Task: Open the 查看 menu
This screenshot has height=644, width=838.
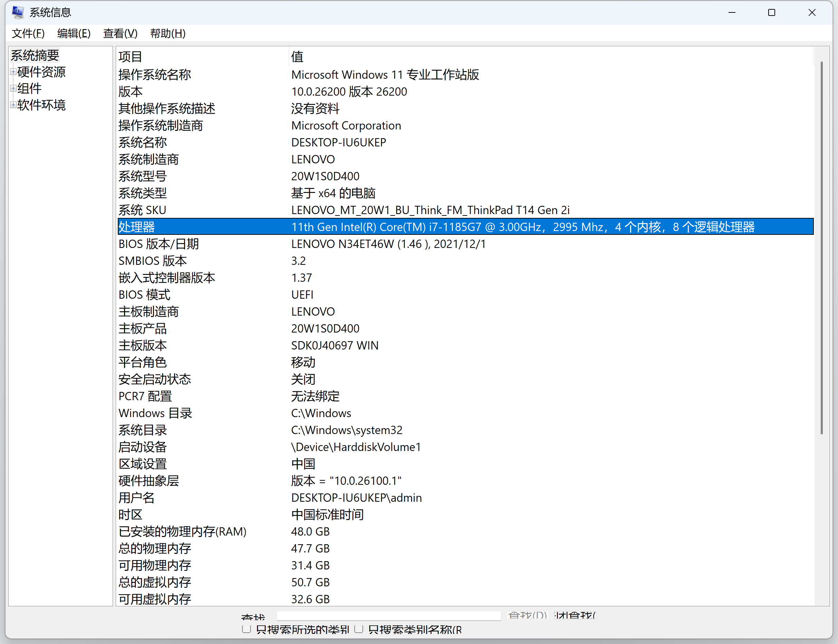Action: (120, 34)
